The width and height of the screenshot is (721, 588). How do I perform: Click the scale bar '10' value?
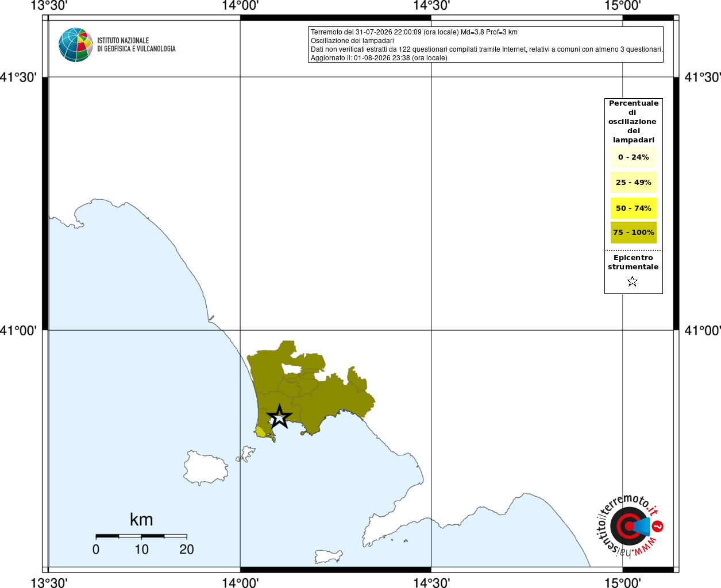click(x=141, y=550)
